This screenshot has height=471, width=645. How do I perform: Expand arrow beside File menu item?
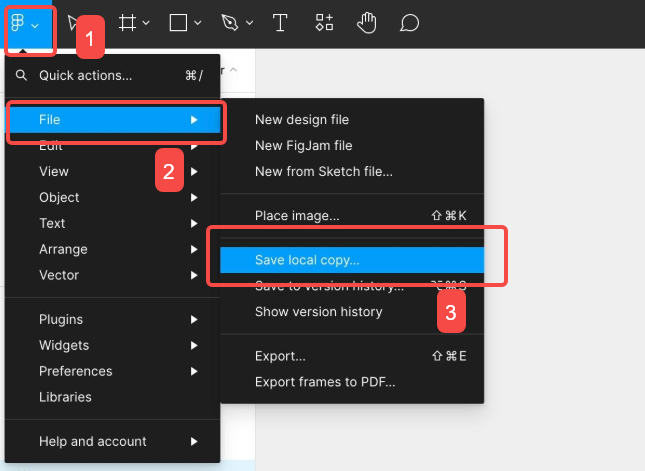194,120
